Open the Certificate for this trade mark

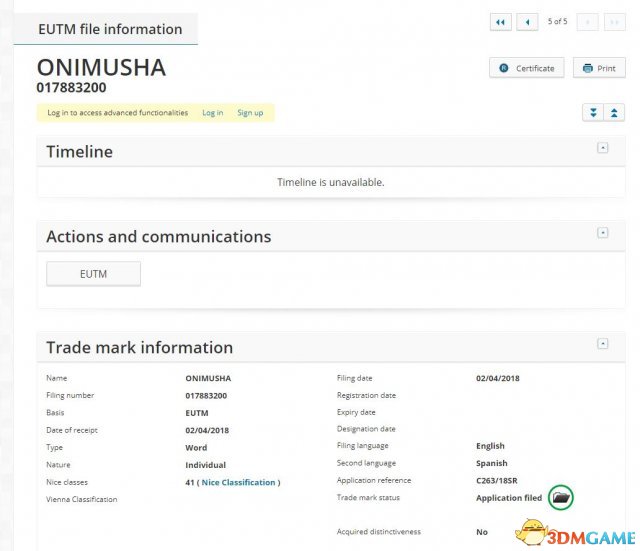pos(527,68)
